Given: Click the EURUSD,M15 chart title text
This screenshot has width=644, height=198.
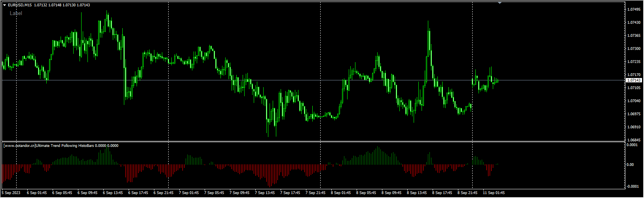Looking at the screenshot, I should tap(20, 5).
